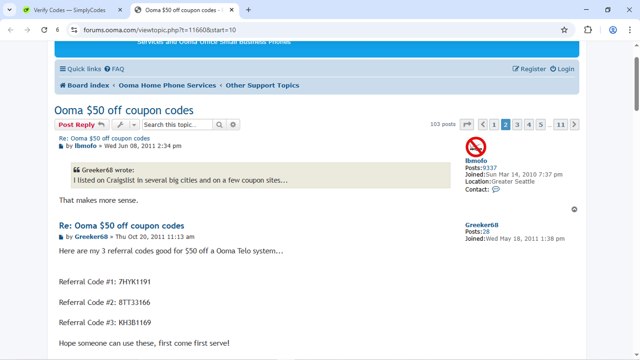
Task: Open the Extensions puzzle icon
Action: 588,30
